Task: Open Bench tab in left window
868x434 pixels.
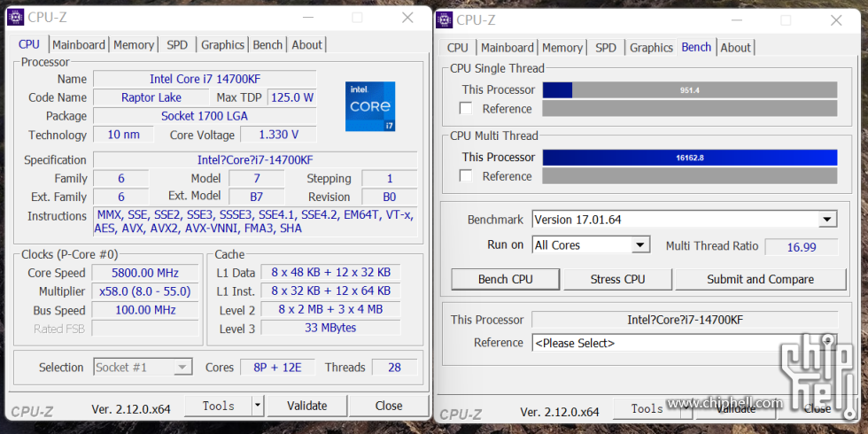Action: [267, 45]
